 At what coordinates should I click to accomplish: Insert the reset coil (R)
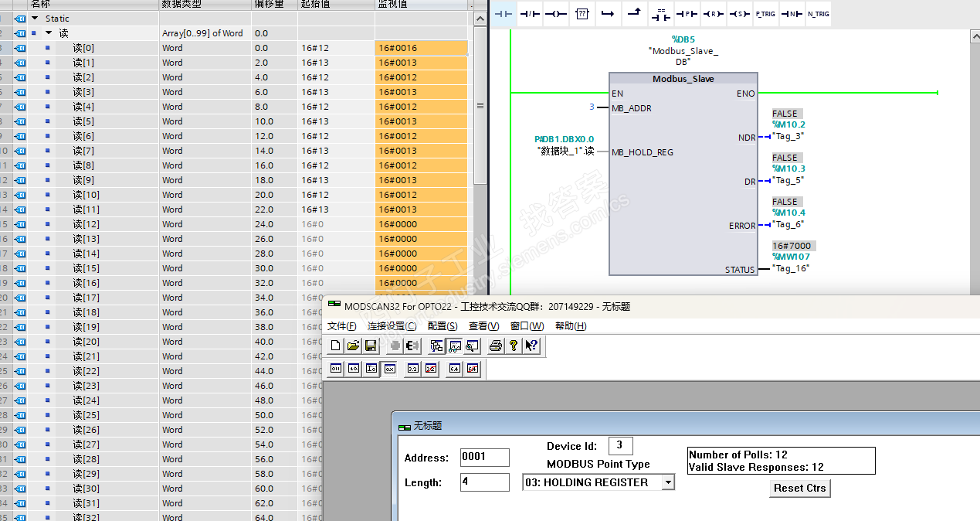(x=713, y=14)
